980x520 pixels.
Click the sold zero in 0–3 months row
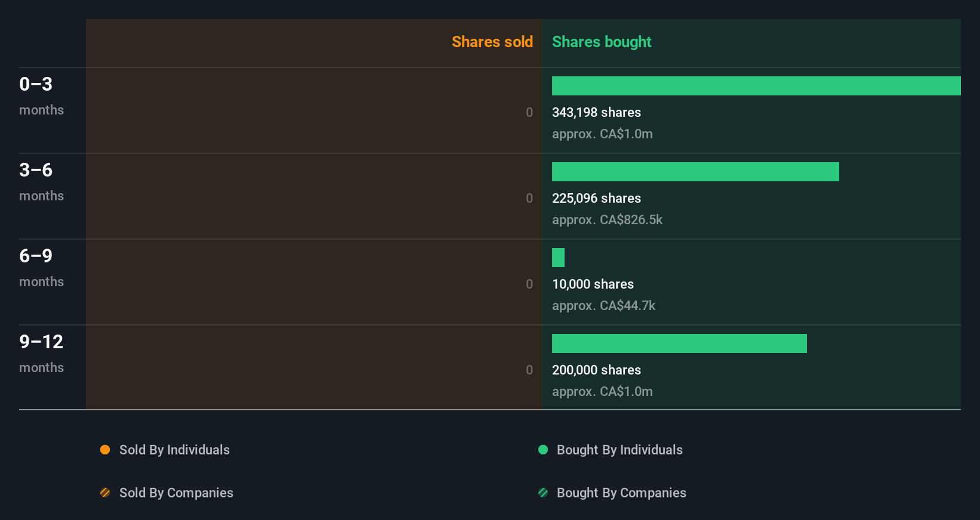(529, 112)
